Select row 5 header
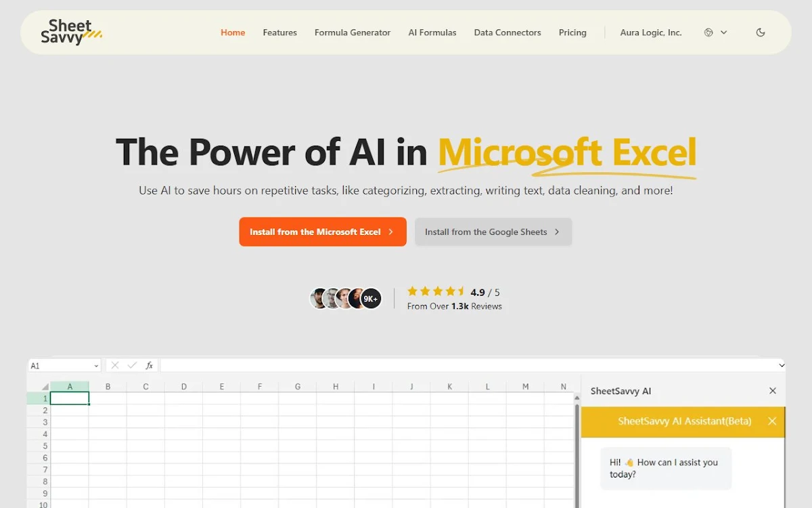The image size is (812, 508). click(x=39, y=446)
